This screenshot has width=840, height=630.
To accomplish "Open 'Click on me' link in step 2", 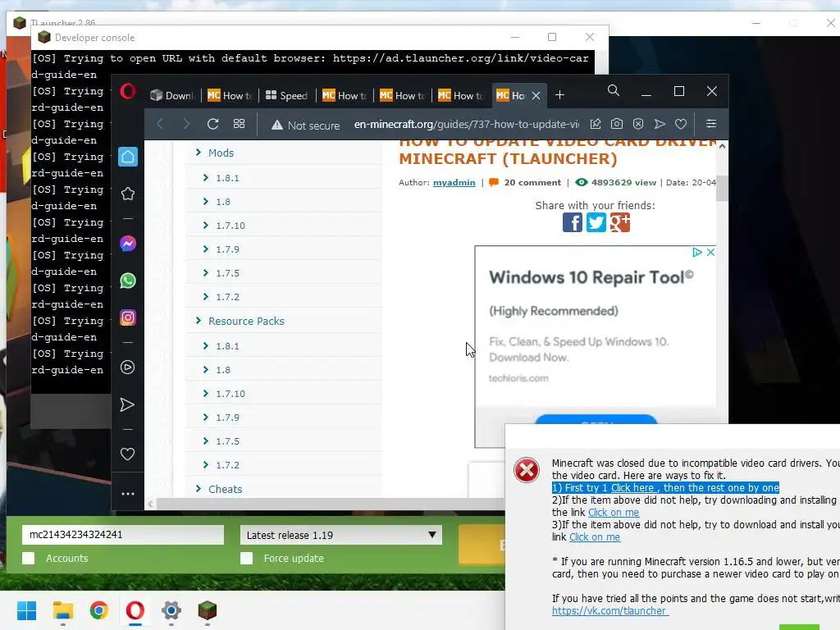I will point(614,512).
